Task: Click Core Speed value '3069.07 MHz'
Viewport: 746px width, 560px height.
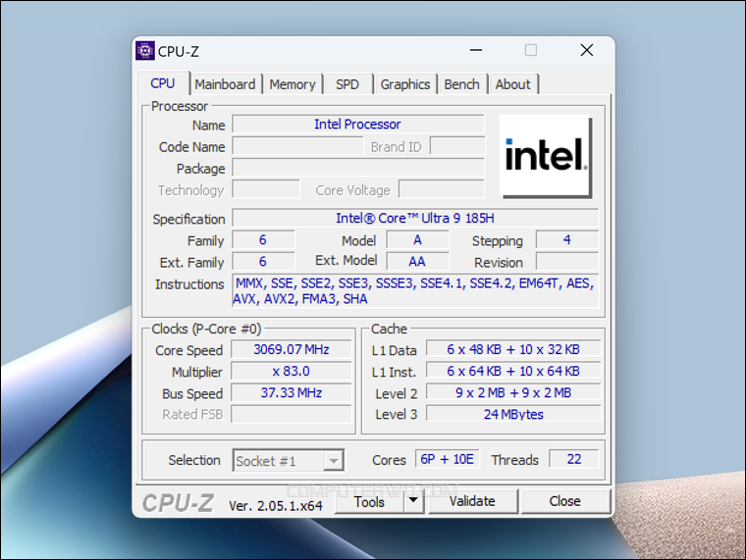Action: 292,350
